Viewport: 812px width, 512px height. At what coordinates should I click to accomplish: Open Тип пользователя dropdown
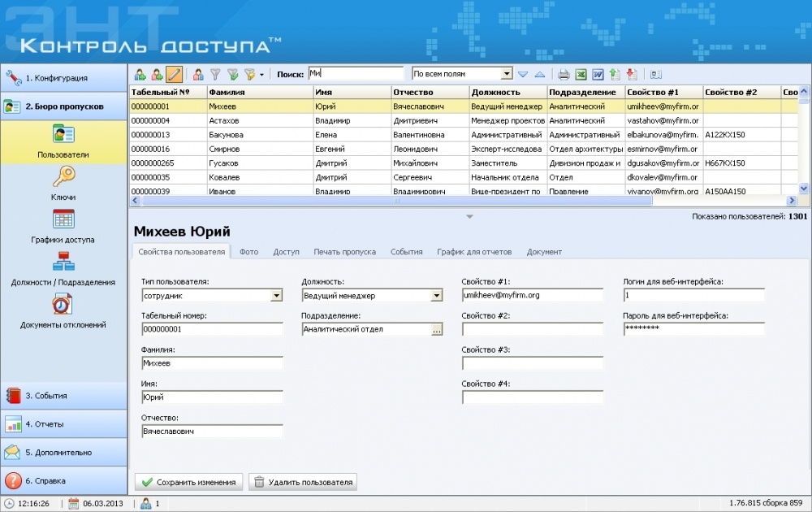click(277, 296)
